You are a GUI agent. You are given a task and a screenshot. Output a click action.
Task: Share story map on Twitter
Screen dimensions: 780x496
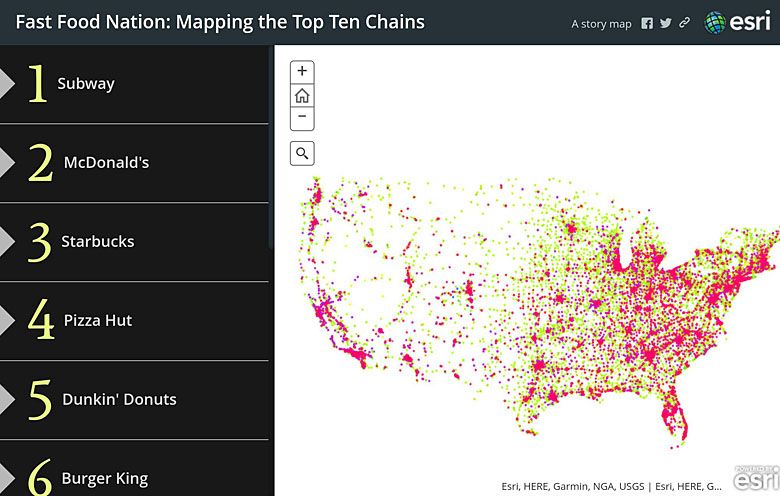[x=666, y=23]
